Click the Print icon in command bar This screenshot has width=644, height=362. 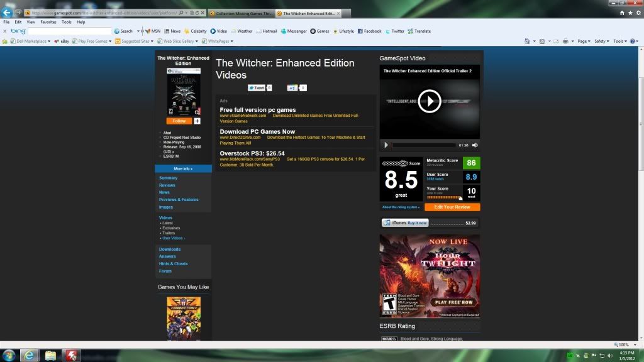pyautogui.click(x=565, y=41)
